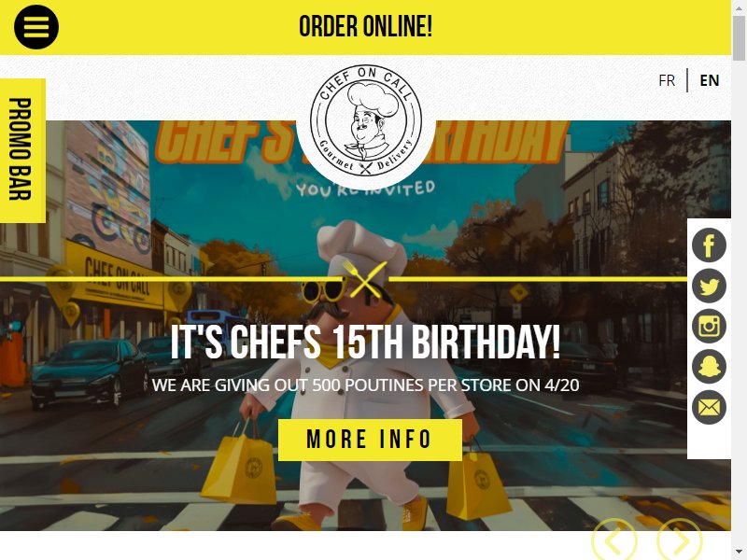Click the 500 poutines per store subtitle
747x560 pixels.
[x=365, y=385]
